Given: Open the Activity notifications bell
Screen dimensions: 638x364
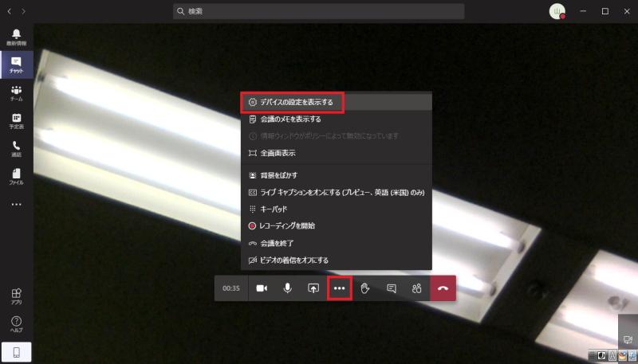Looking at the screenshot, I should pos(16,37).
